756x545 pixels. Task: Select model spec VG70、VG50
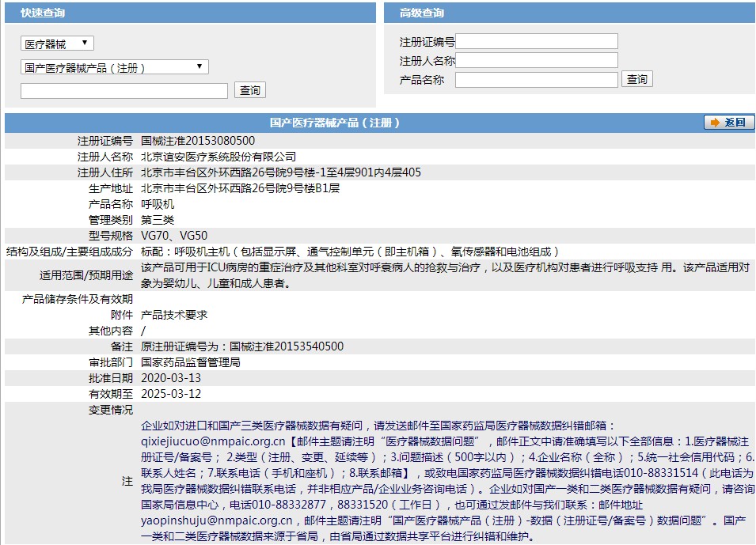tap(174, 236)
